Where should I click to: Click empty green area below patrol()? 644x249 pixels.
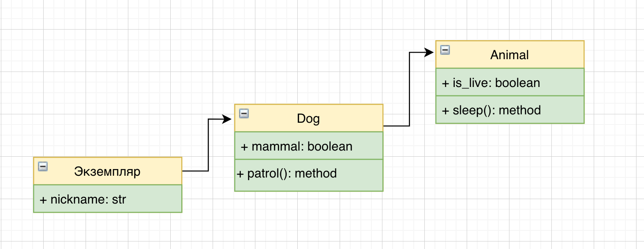(308, 185)
